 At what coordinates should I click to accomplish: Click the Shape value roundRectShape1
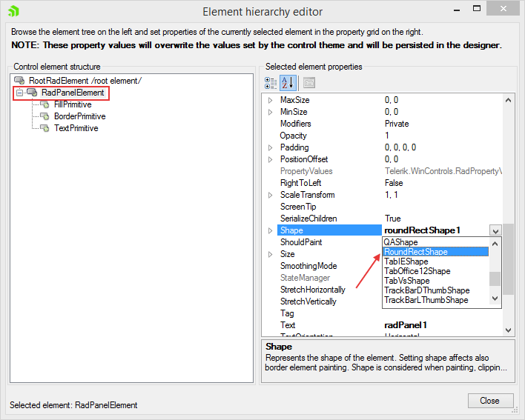coord(422,230)
